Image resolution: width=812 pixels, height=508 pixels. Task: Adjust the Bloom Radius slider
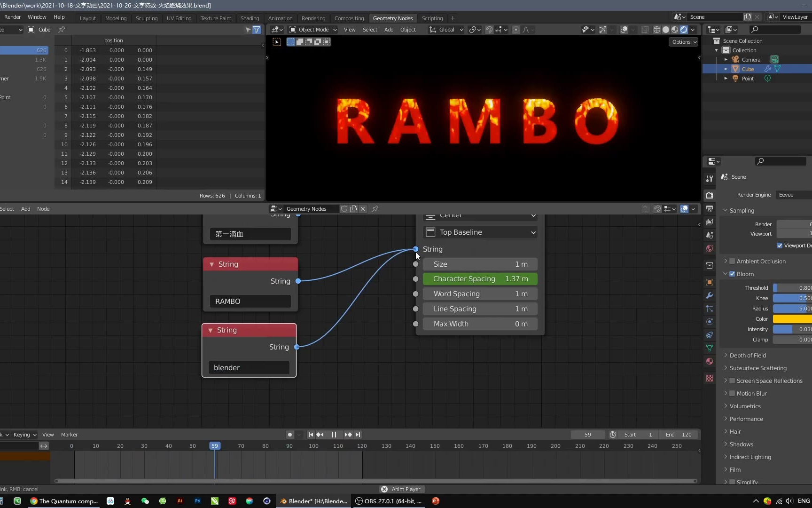click(x=792, y=309)
